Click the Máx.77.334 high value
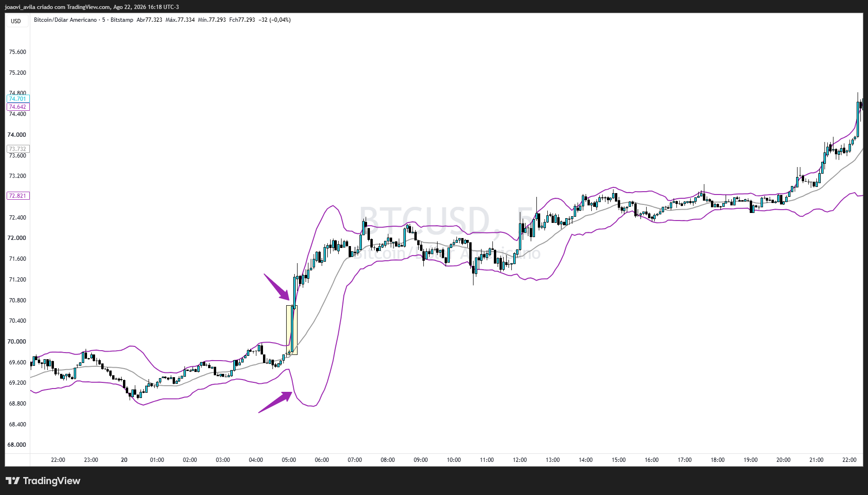 [x=180, y=20]
